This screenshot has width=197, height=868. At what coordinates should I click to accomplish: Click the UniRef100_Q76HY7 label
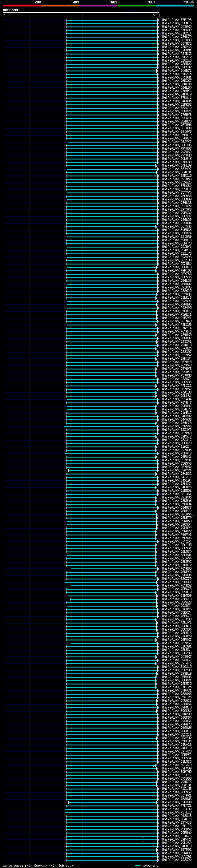pyautogui.click(x=176, y=91)
